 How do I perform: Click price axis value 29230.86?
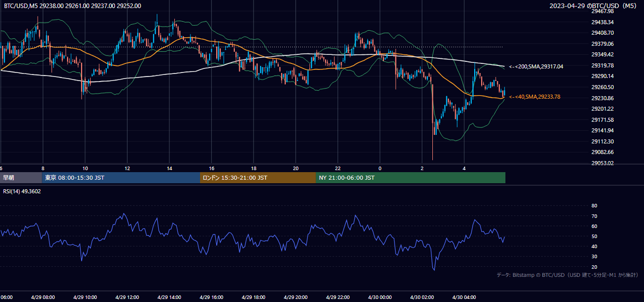tap(602, 98)
